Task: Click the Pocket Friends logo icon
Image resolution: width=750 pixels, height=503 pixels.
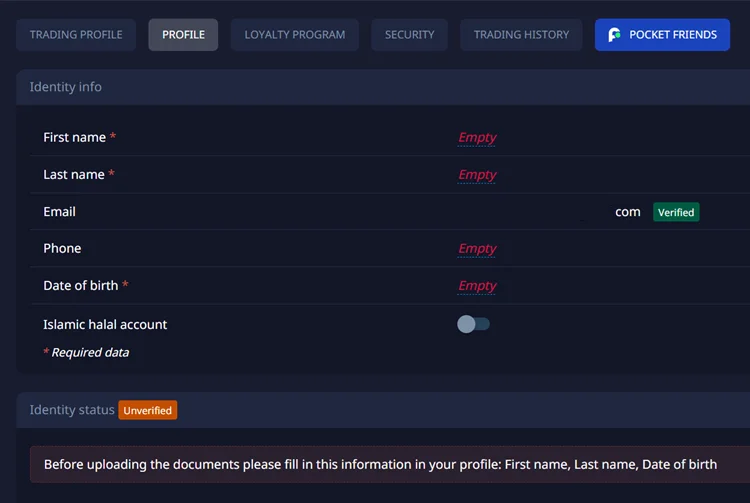Action: point(614,35)
